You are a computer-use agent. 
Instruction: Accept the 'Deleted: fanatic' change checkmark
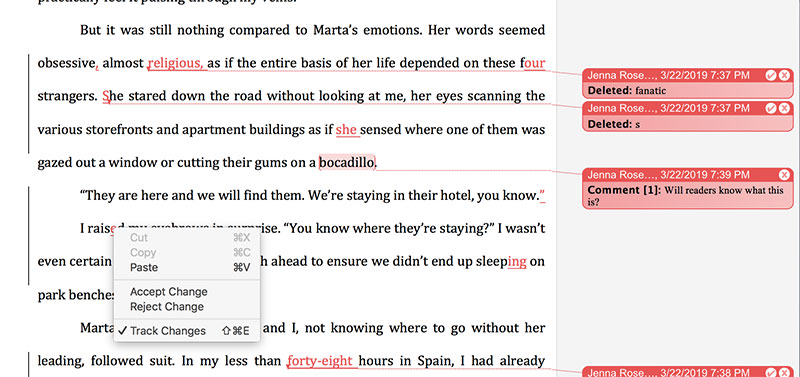[x=771, y=76]
